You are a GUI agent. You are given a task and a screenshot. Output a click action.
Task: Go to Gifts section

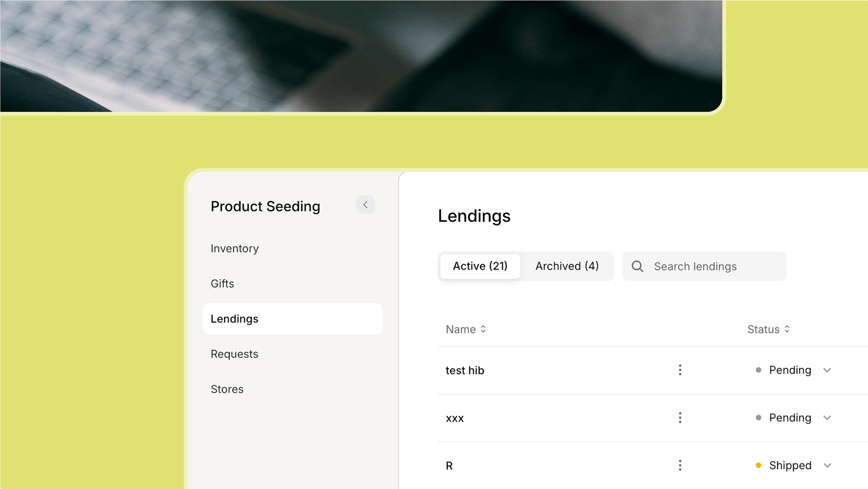coord(222,284)
